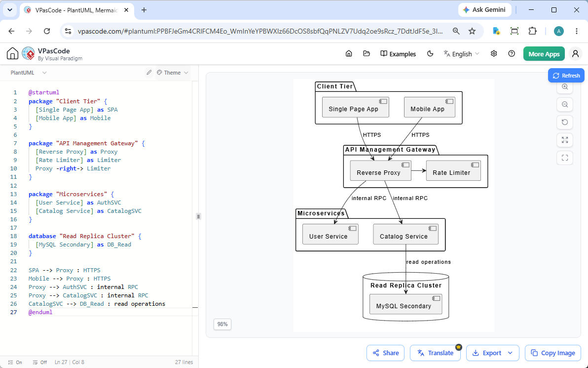Click the Copy Image button
This screenshot has width=588, height=368.
click(x=553, y=353)
